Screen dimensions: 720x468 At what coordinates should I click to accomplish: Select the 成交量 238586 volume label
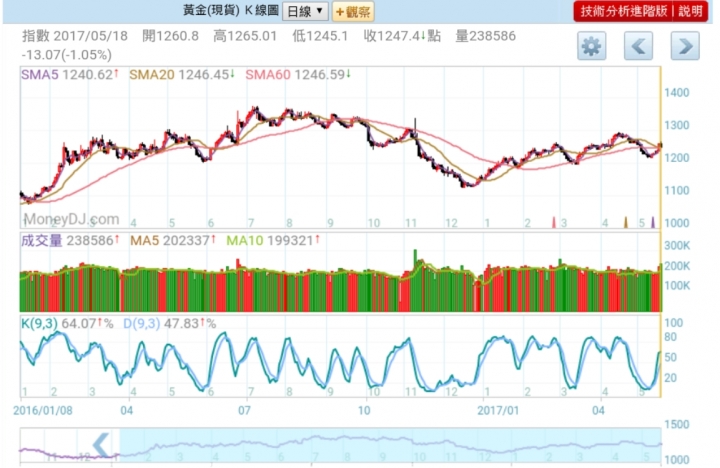tap(70, 240)
